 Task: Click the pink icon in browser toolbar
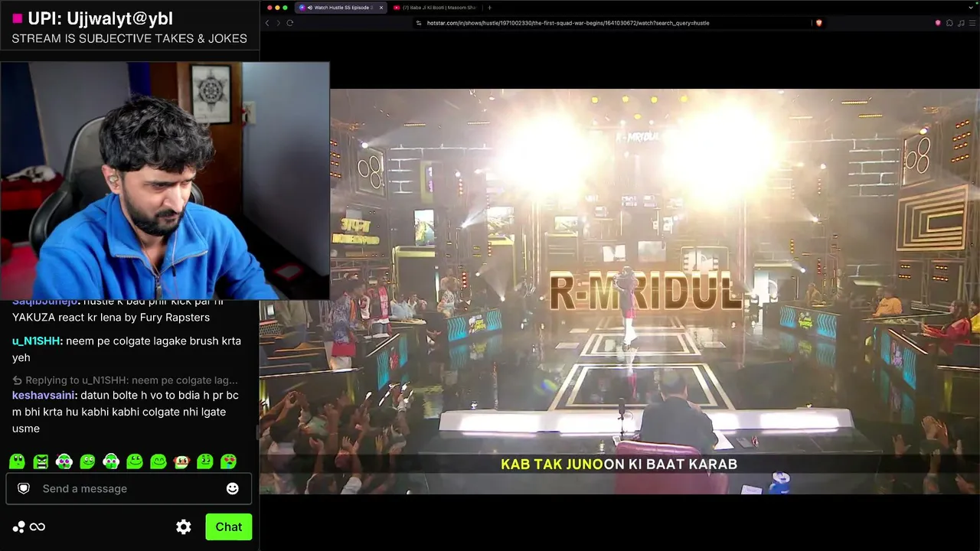[938, 23]
